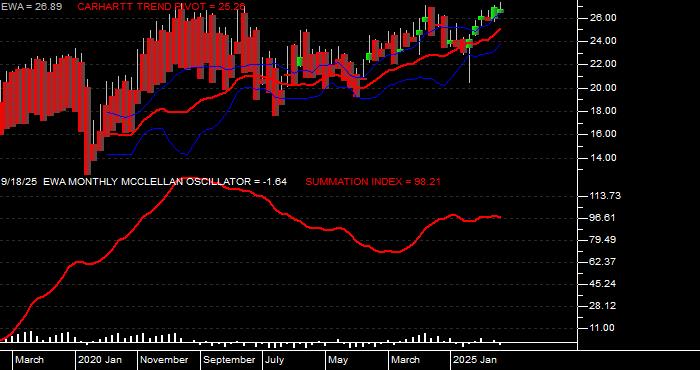Click the 18.00 price axis value
The image size is (700, 370).
[604, 111]
